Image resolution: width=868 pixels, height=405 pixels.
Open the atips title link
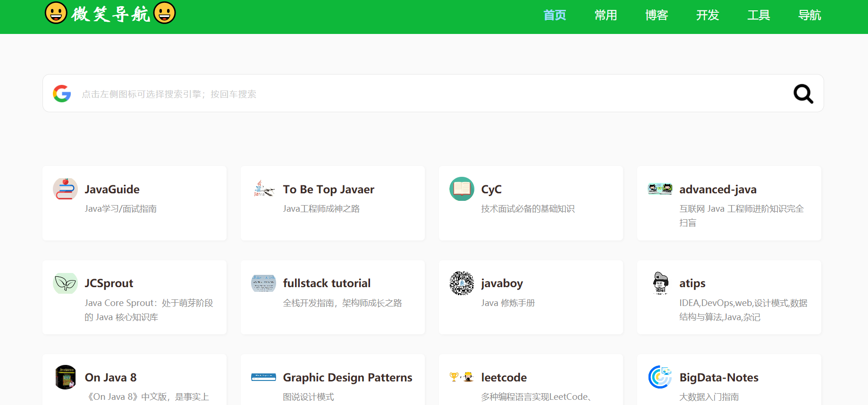[692, 283]
